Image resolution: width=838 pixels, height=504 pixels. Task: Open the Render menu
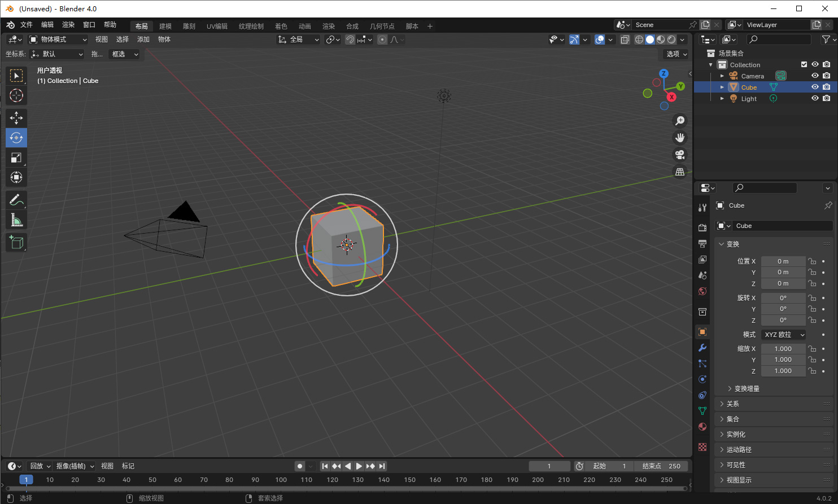click(68, 25)
